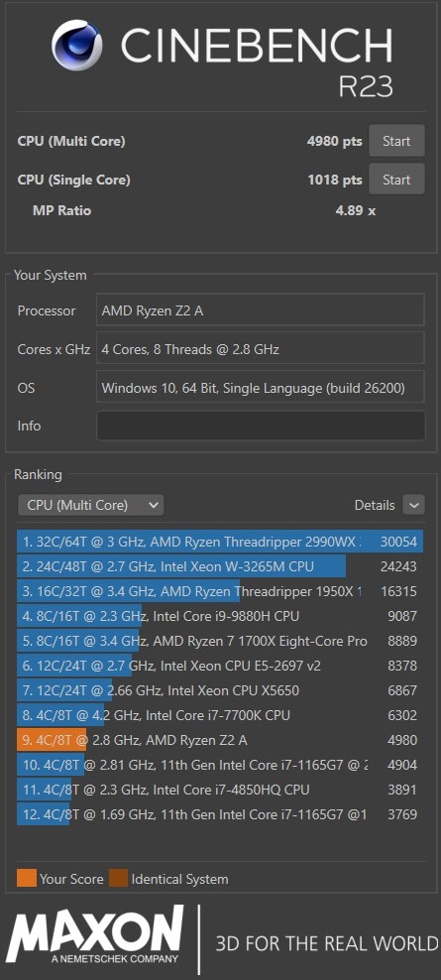The height and width of the screenshot is (980, 441).
Task: Click the Identical System brown legend swatch
Action: point(118,878)
